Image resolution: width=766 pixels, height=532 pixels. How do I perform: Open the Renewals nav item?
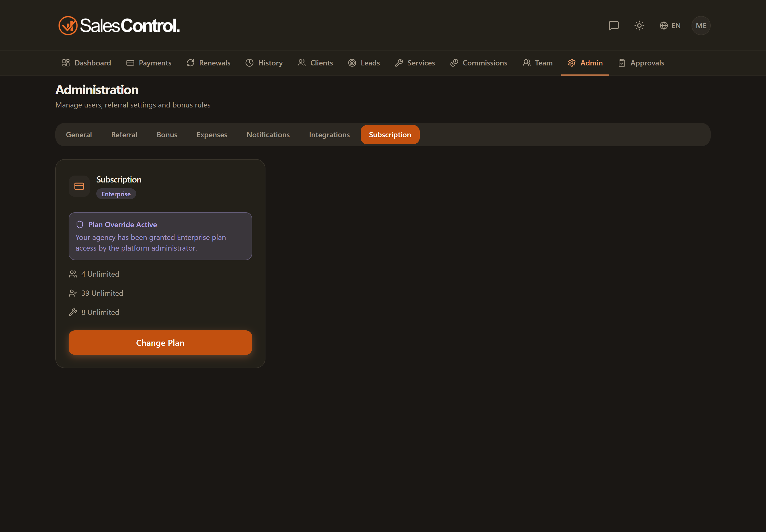(x=208, y=63)
